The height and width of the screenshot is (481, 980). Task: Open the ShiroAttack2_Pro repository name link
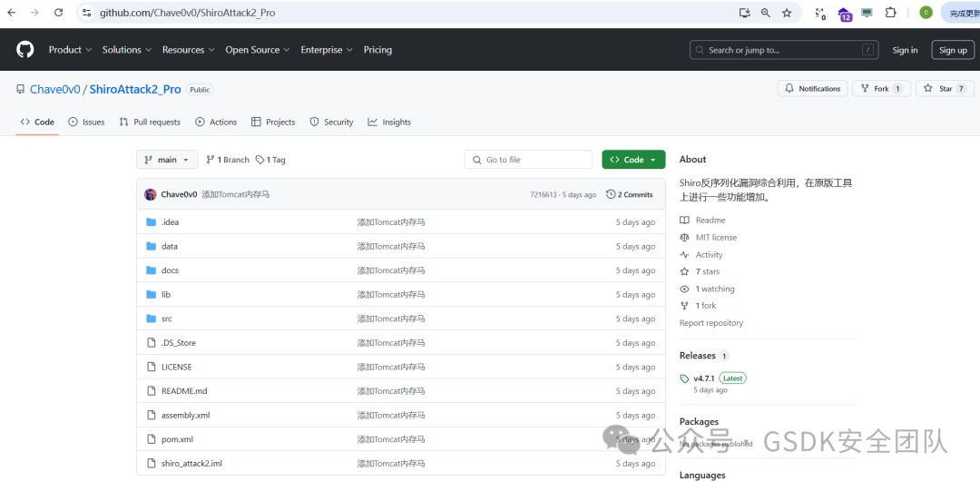pos(135,90)
